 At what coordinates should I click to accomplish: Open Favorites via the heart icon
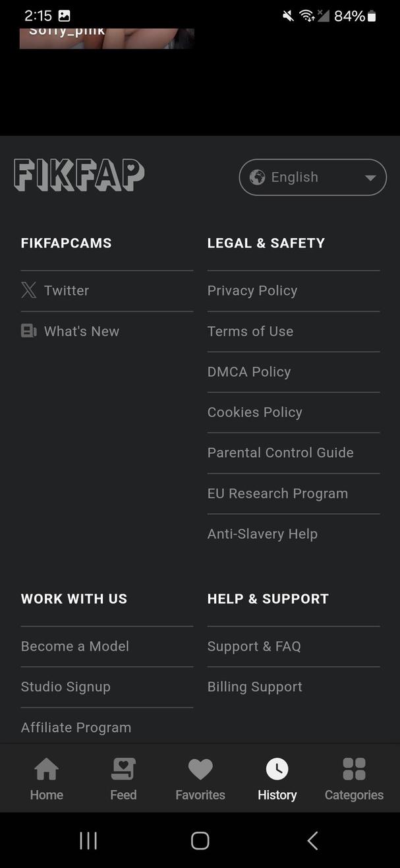[x=200, y=768]
